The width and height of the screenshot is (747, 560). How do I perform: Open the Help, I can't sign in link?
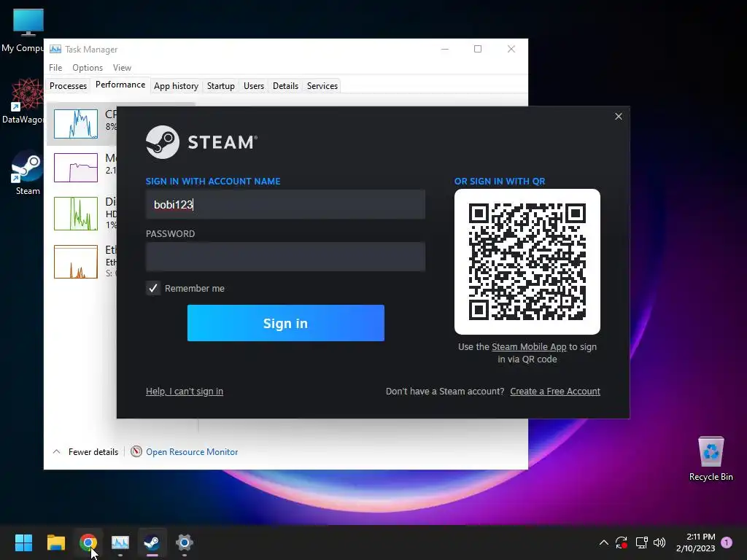185,392
